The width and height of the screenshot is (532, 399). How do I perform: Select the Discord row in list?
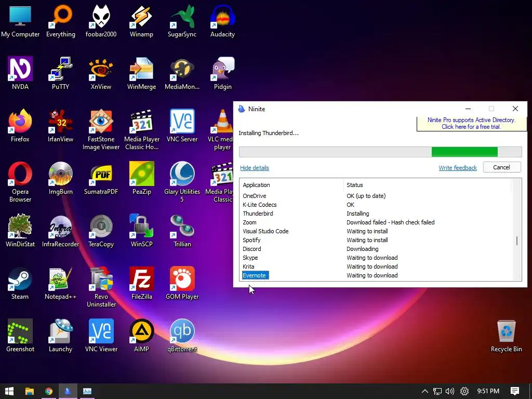(376, 249)
